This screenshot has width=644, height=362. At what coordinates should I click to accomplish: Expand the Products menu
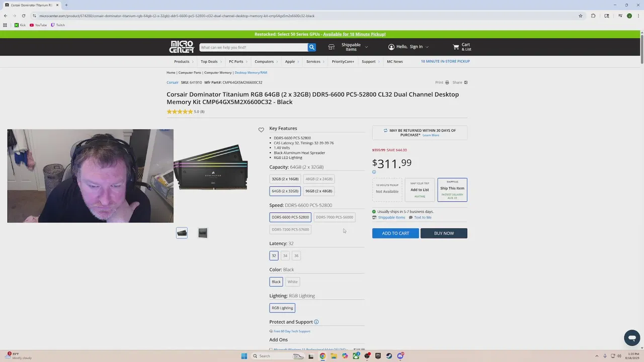(184, 61)
